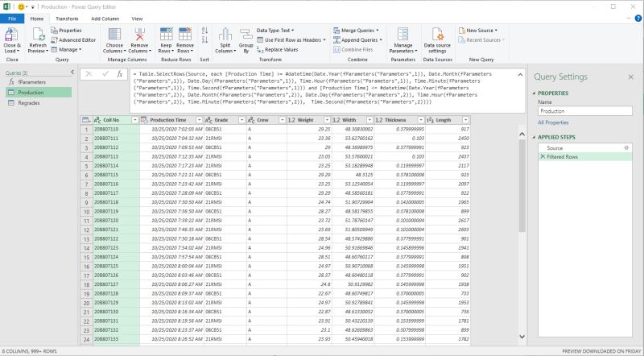Select the Source applied step
This screenshot has width=644, height=356.
tap(585, 148)
